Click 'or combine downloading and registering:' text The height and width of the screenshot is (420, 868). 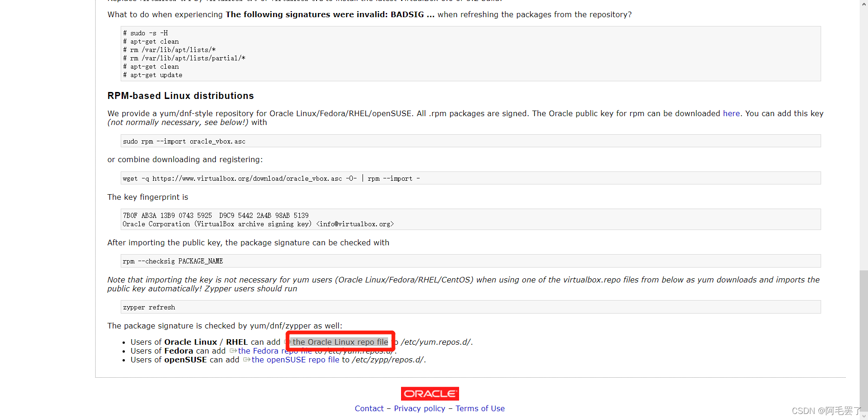(185, 159)
